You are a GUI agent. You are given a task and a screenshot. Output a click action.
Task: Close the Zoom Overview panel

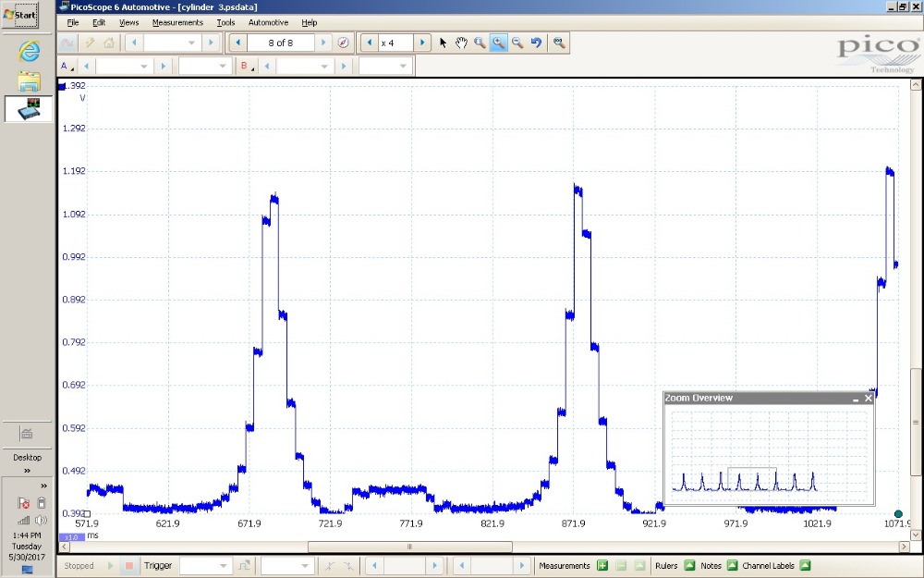coord(869,399)
